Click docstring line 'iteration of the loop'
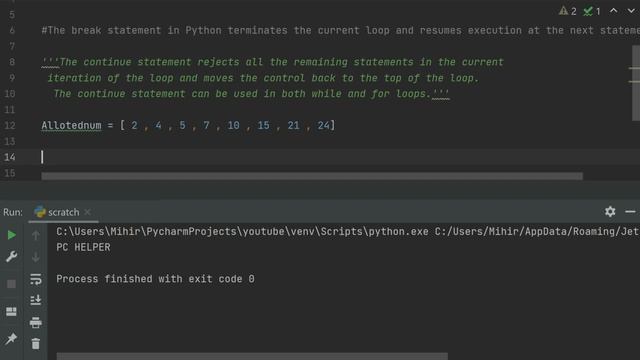Screen dimensions: 640x360 (263, 78)
